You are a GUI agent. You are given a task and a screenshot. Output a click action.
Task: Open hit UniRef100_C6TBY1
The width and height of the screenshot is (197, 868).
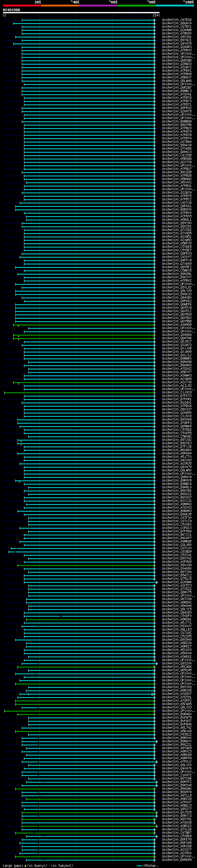tap(176, 26)
